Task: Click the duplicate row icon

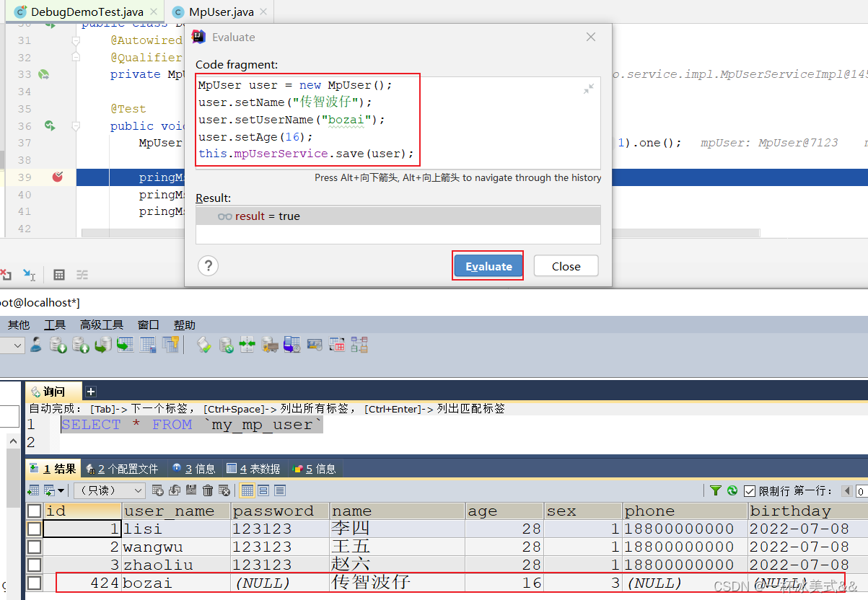Action: (175, 490)
